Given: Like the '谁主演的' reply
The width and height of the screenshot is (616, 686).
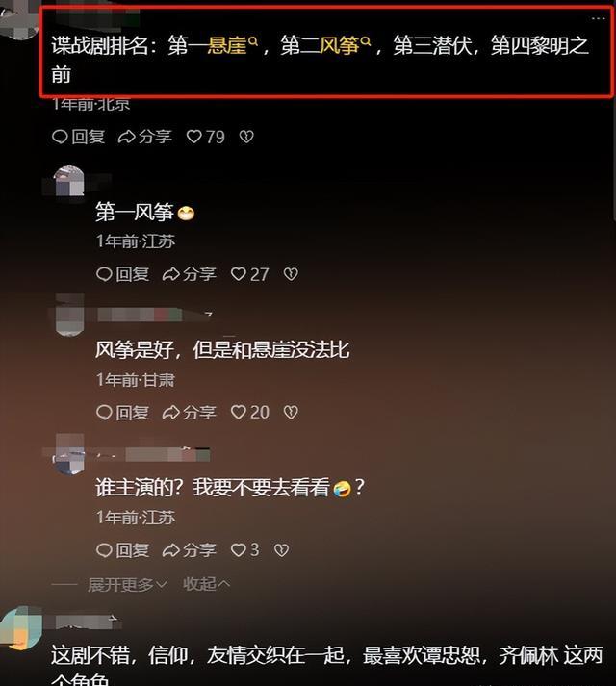Looking at the screenshot, I should [244, 550].
